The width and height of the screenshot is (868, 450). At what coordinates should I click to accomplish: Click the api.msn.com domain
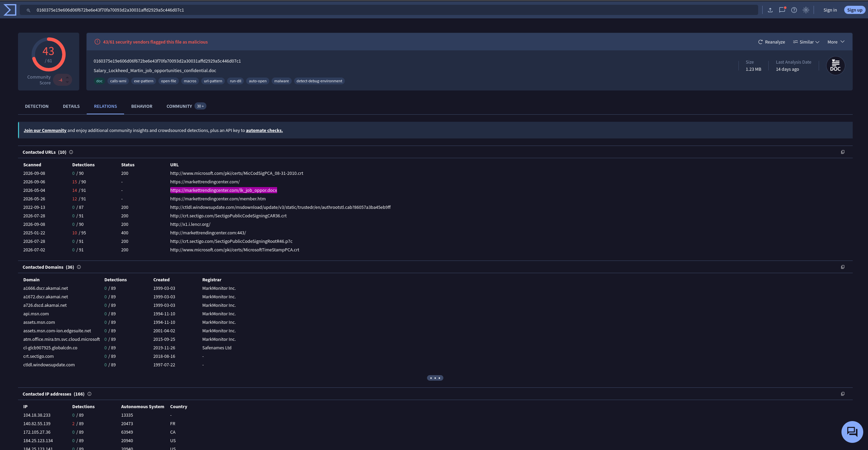[x=36, y=314]
